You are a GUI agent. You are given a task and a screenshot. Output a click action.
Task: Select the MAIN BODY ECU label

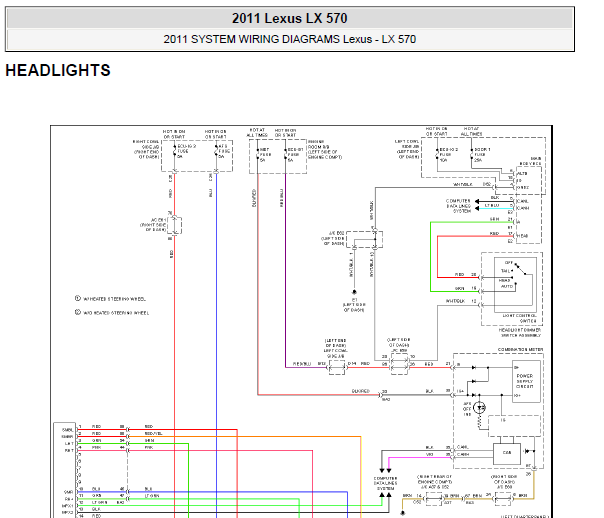[530, 161]
